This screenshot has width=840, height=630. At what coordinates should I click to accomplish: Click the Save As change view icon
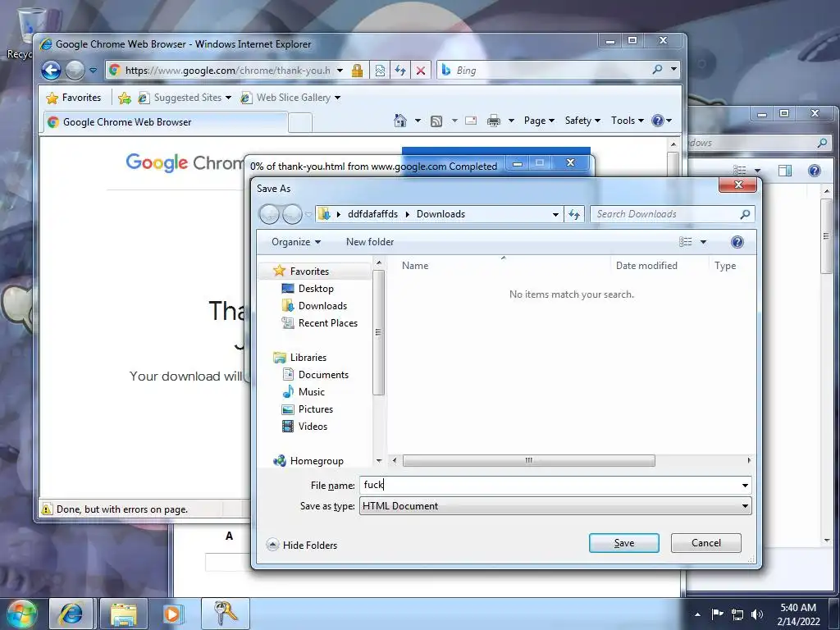pos(686,242)
